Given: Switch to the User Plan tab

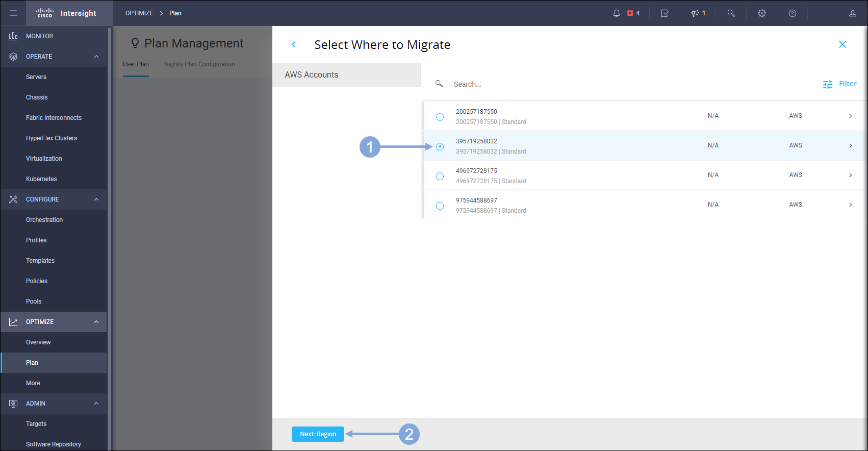Looking at the screenshot, I should (136, 64).
